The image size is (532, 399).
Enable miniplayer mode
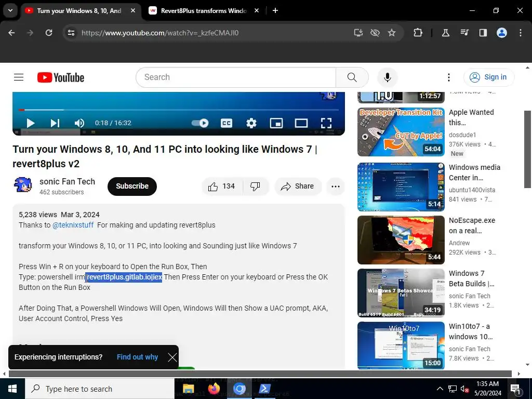276,123
